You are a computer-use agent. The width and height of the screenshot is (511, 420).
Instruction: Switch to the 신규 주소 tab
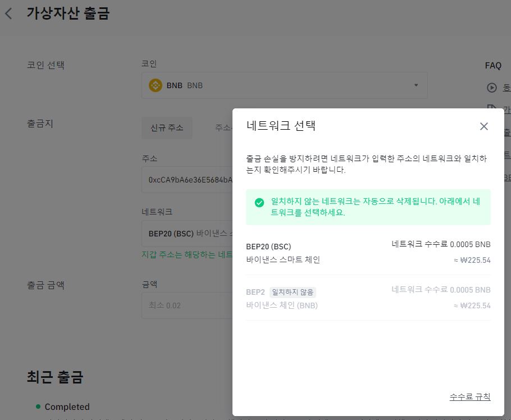tap(167, 127)
